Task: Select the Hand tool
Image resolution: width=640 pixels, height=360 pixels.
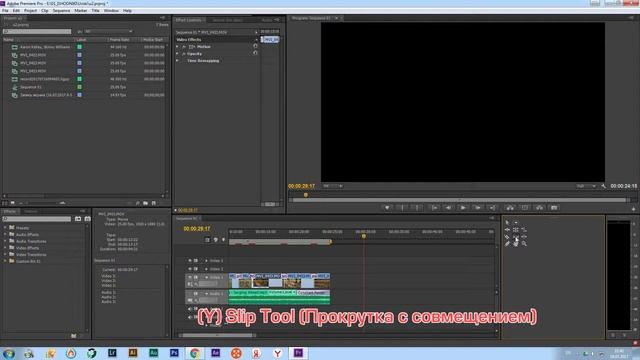Action: coord(516,244)
